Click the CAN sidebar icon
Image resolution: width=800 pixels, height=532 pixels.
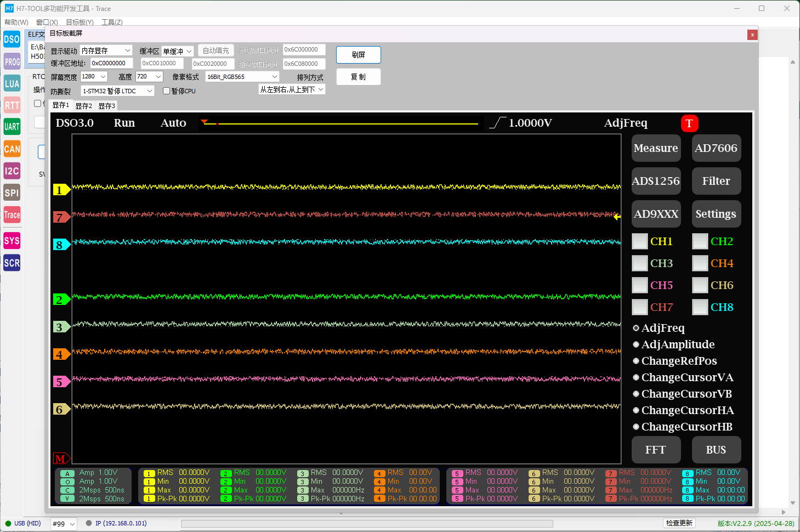coord(12,149)
